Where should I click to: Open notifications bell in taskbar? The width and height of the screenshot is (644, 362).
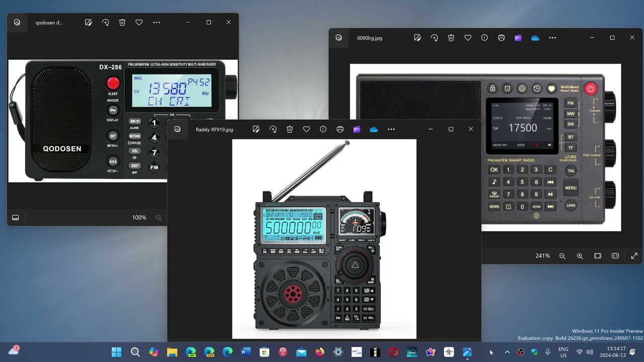(x=632, y=352)
